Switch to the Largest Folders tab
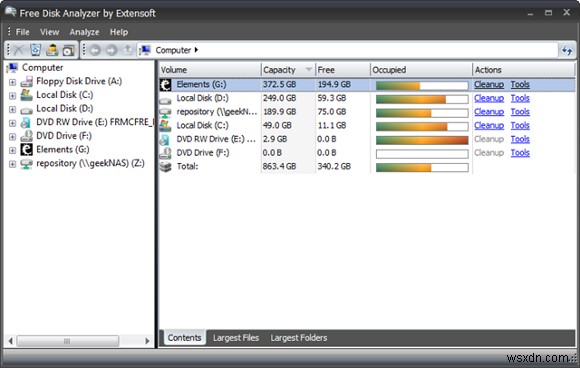Screen dimensions: 580x368 tap(299, 338)
